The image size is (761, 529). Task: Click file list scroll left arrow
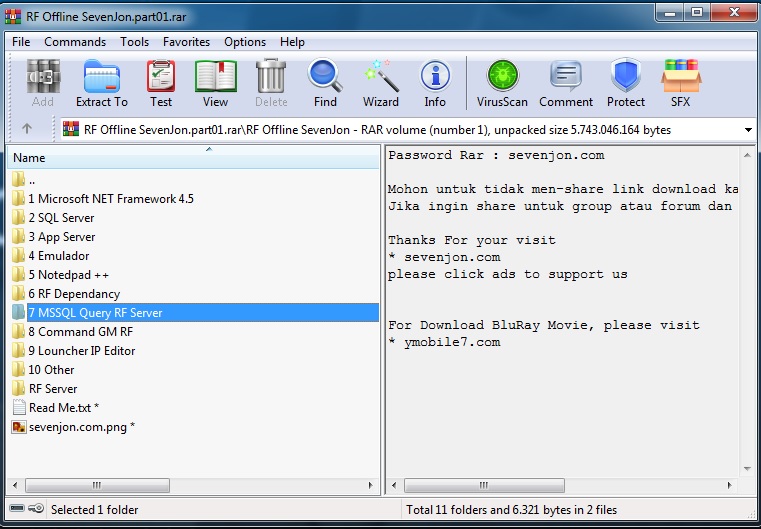tap(15, 485)
